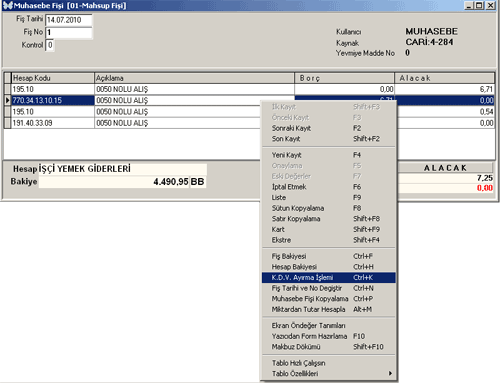This screenshot has height=383, width=500.
Task: Maximize the Muhasebe Fişi window
Action: click(x=479, y=5)
